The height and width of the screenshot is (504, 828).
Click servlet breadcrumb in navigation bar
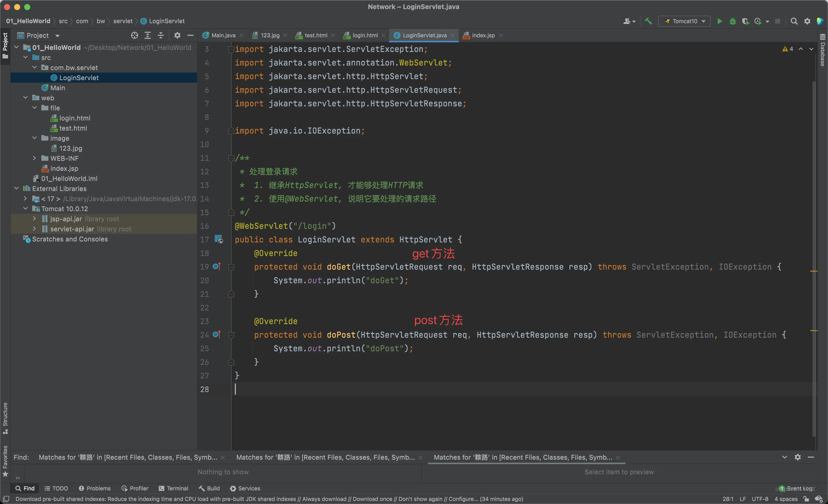tap(123, 21)
